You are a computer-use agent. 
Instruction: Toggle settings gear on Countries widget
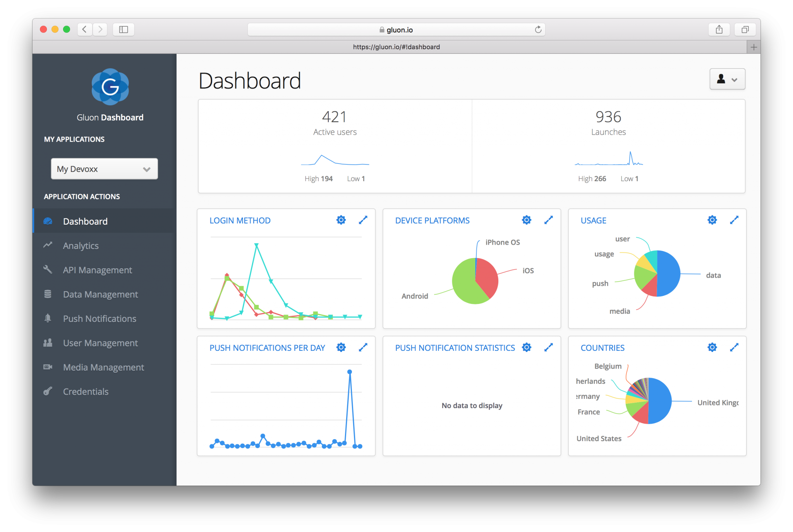(712, 347)
